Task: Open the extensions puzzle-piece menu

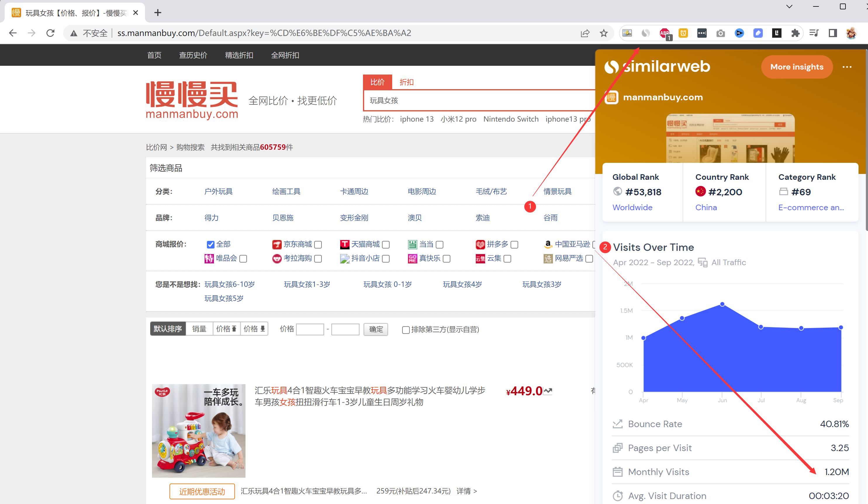Action: point(795,33)
